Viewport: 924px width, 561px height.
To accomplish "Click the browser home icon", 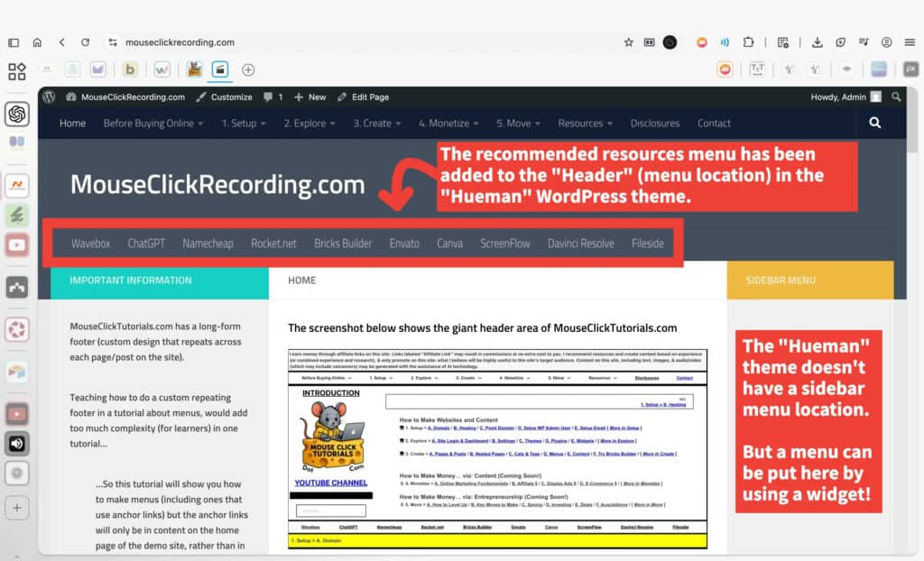I will pos(37,41).
